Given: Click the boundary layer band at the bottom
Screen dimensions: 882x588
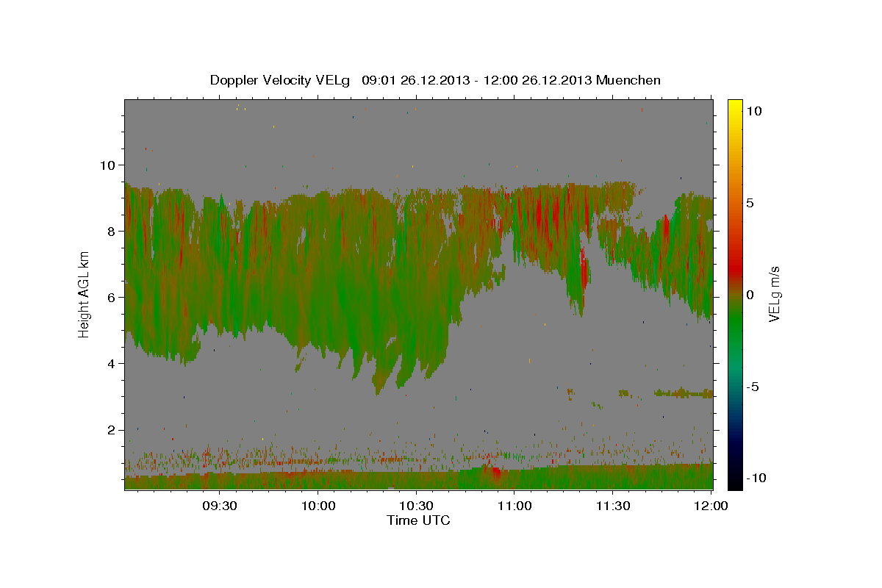Looking at the screenshot, I should click(x=418, y=479).
